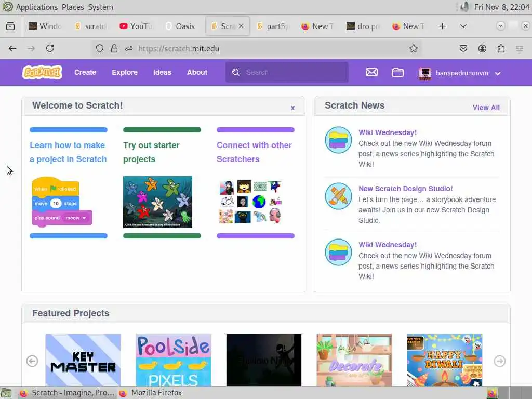Open the Create page
Viewport: 532px width, 399px height.
[85, 72]
